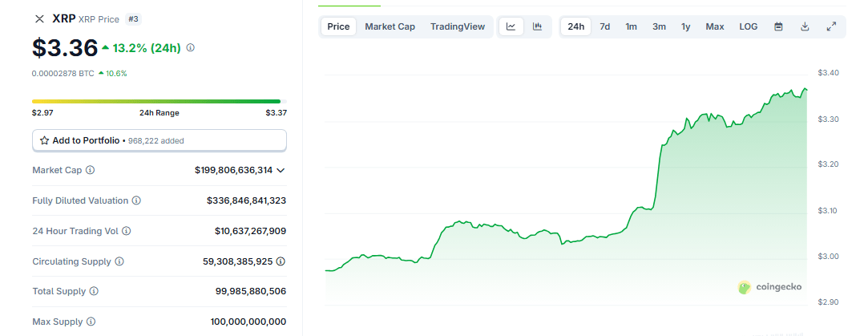Click info icon next to 24 Hour Trading Vol
The height and width of the screenshot is (336, 868).
click(126, 231)
